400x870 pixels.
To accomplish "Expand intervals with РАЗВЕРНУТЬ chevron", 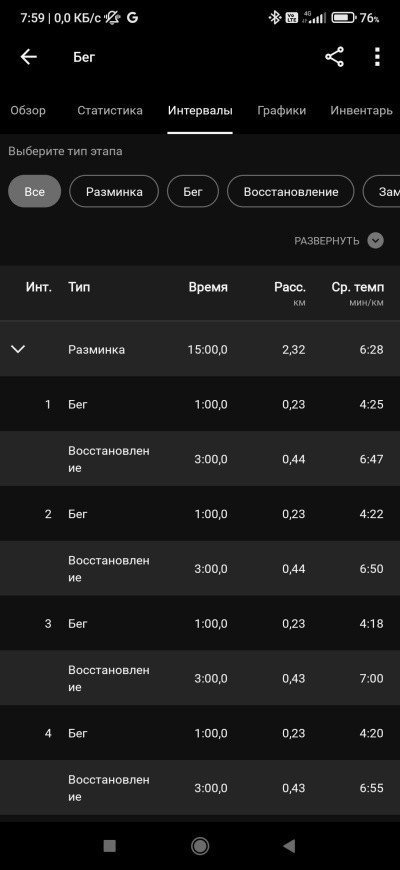I will point(376,241).
